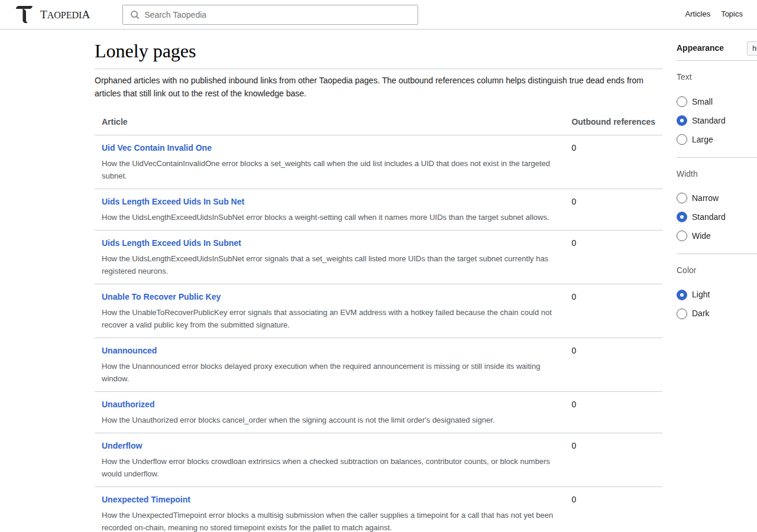Screen dimensions: 757x532
Task: Select Narrow width option
Action: click(682, 198)
